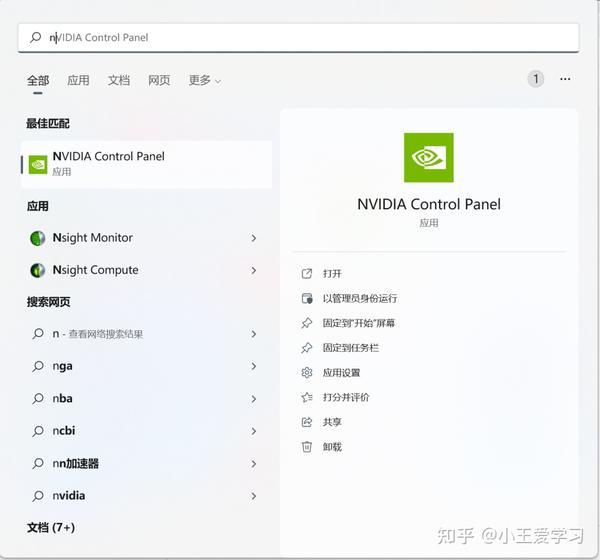Choose 固定到"开始"屏幕
Image resolution: width=600 pixels, height=560 pixels.
[x=359, y=323]
